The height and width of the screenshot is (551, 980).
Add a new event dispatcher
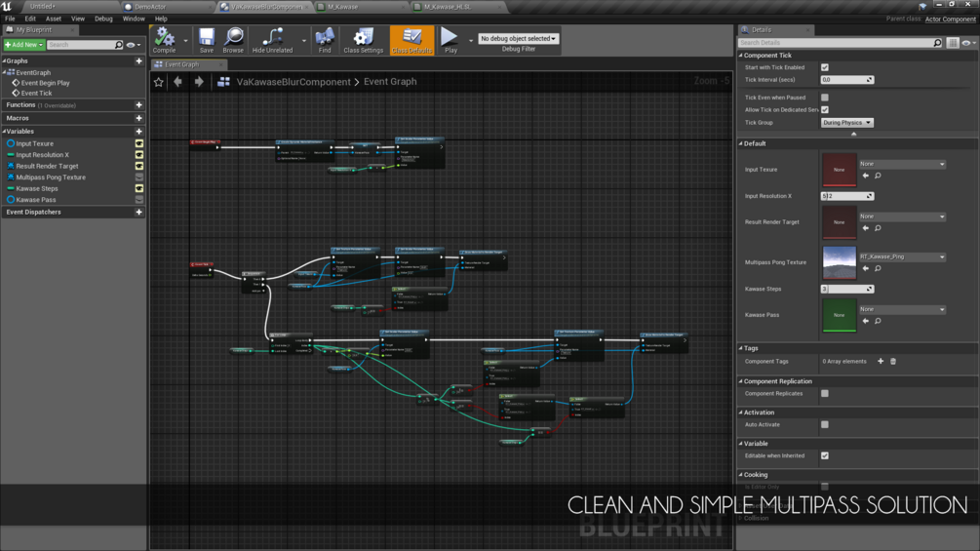(x=138, y=213)
